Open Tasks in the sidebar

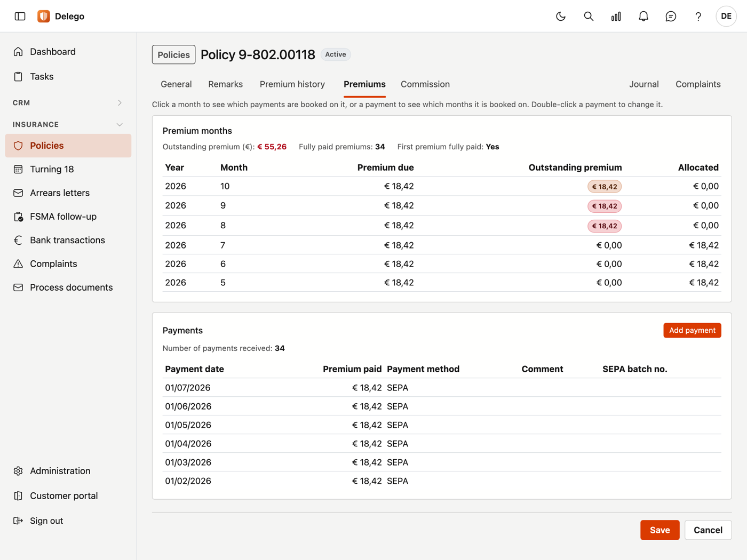click(x=68, y=76)
